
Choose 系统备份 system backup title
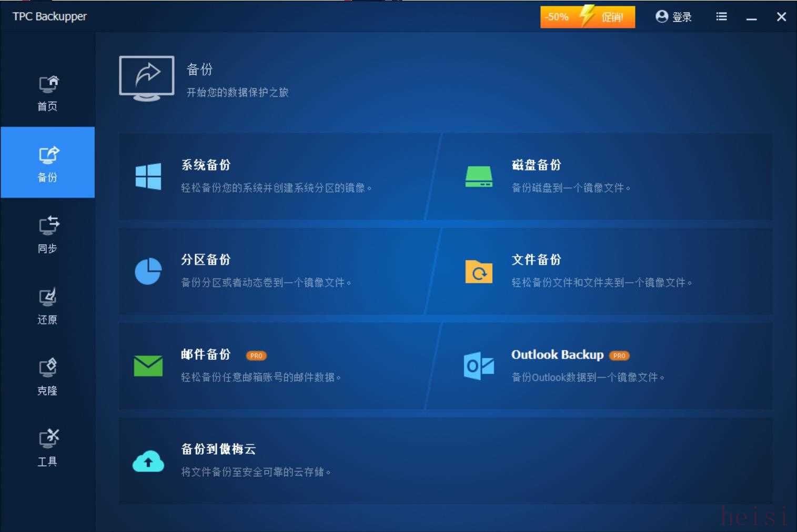pyautogui.click(x=206, y=165)
